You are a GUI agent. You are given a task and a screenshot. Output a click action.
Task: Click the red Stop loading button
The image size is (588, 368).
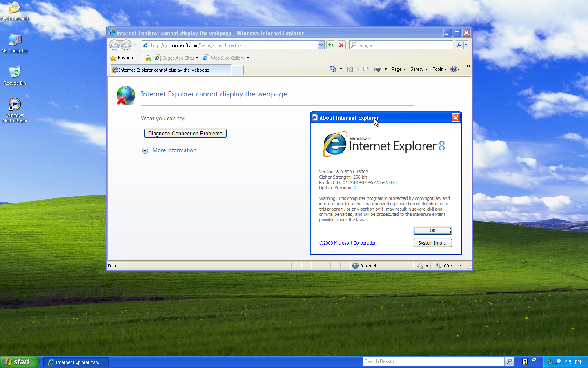(341, 45)
